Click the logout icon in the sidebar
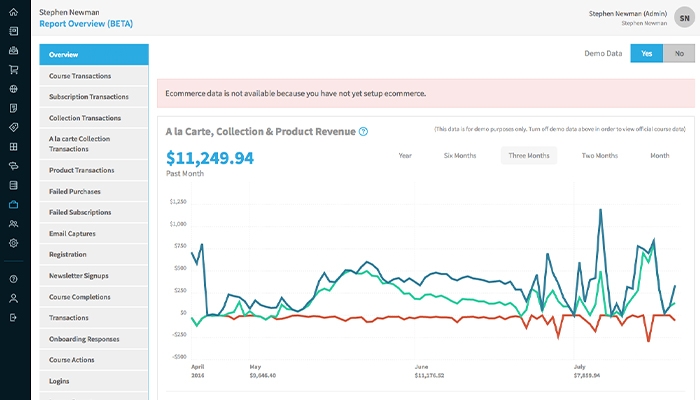The image size is (700, 400). point(14,317)
